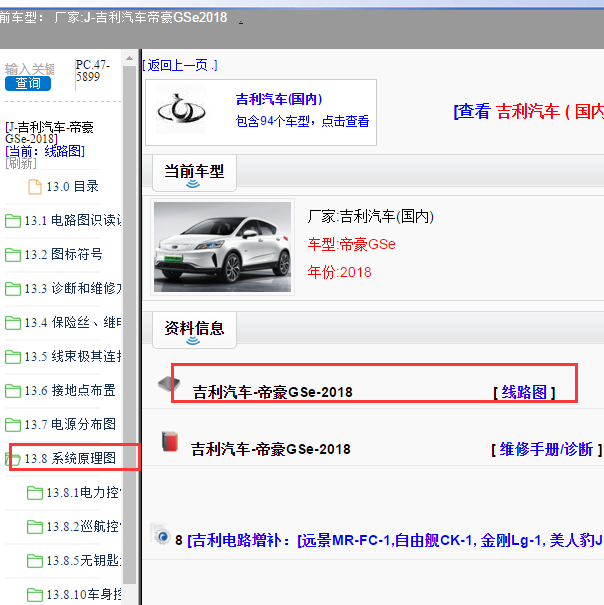Click the document icon before 吉利电路增补 item
The image size is (604, 605).
click(x=161, y=534)
